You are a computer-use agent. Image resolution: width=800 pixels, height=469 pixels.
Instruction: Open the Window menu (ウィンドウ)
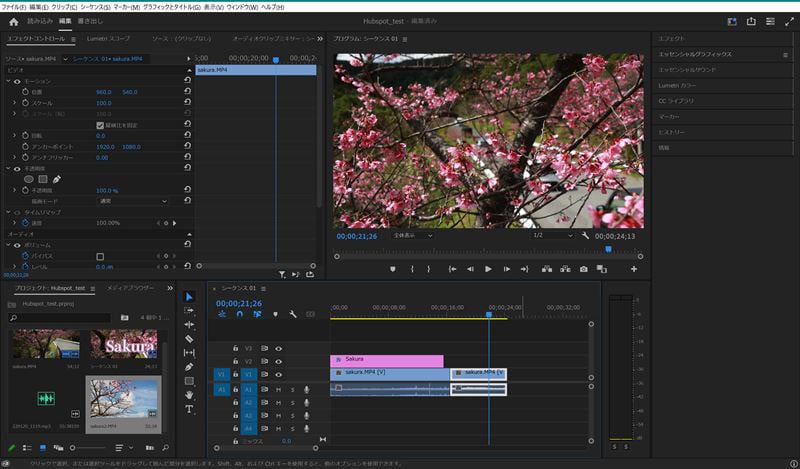coord(242,7)
